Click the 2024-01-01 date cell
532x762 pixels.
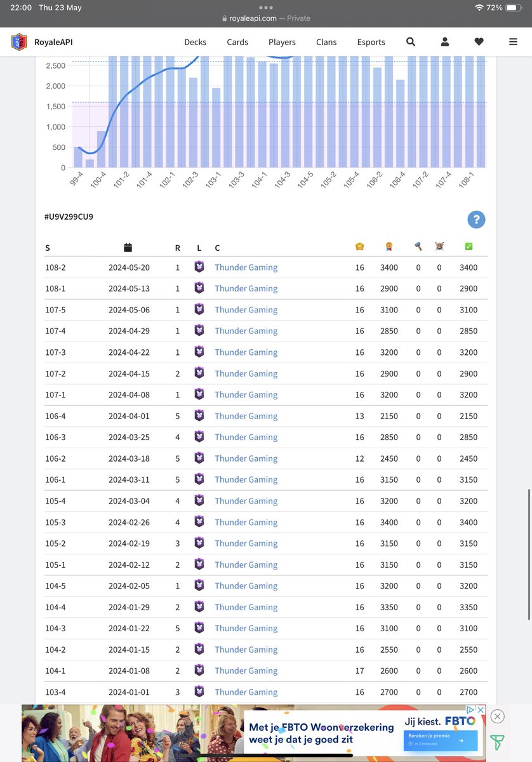click(x=129, y=692)
